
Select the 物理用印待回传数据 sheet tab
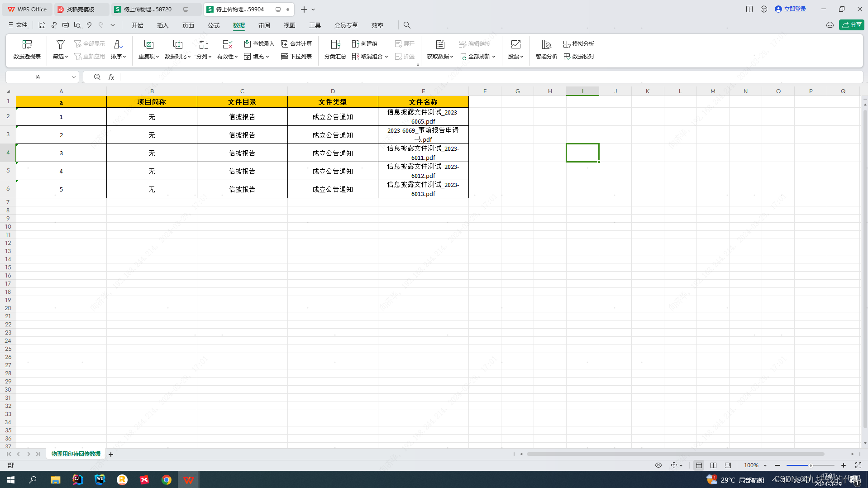click(x=76, y=454)
